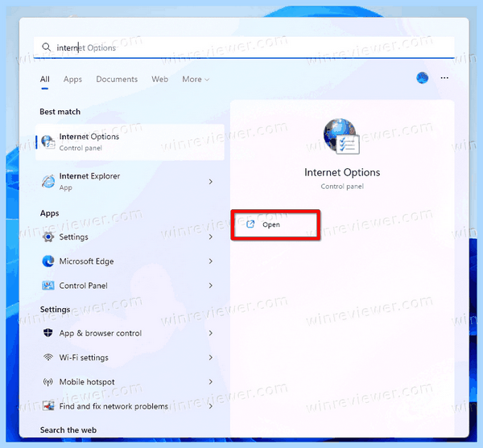Switch to the Apps search tab
Screen dimensions: 483x448
pyautogui.click(x=72, y=80)
